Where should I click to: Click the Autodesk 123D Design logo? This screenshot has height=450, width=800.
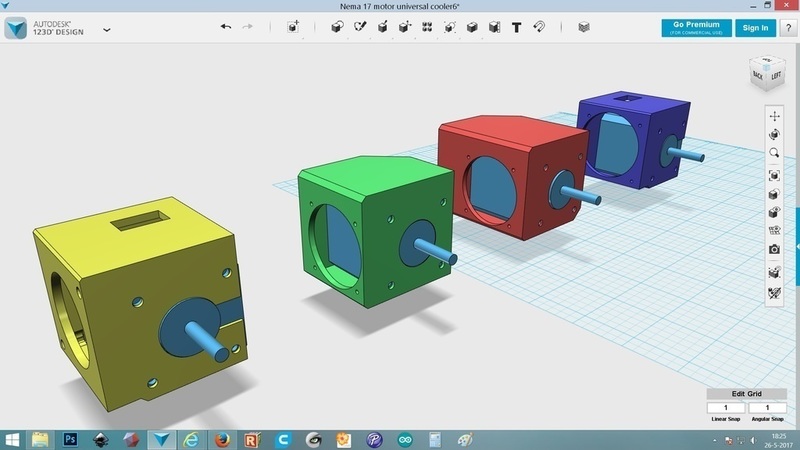tap(16, 28)
